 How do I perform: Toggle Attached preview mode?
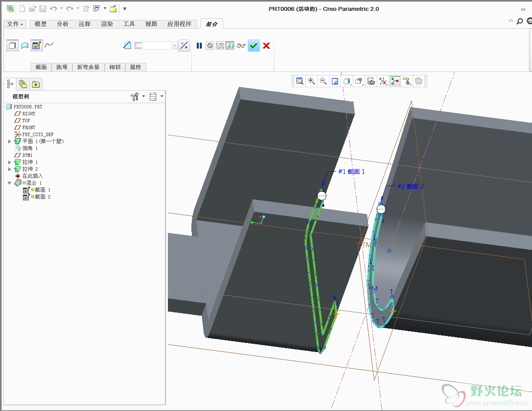tap(230, 46)
